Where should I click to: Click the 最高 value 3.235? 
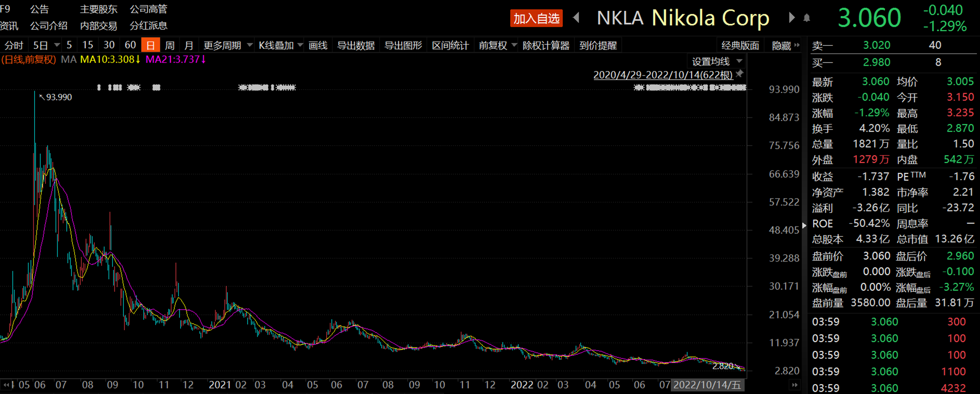(960, 113)
